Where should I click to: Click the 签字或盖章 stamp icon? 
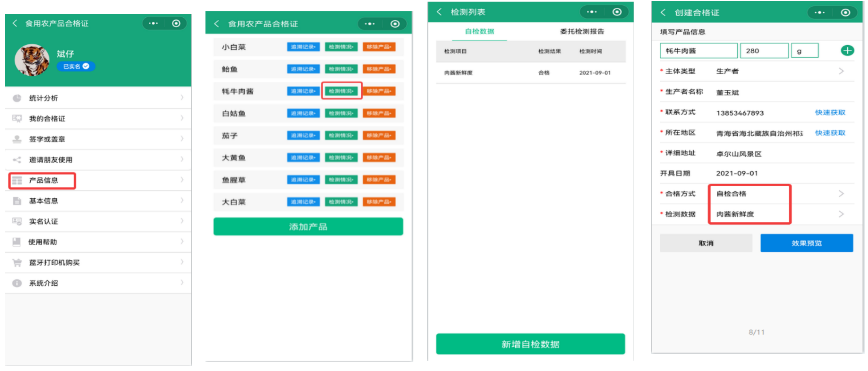pos(17,139)
